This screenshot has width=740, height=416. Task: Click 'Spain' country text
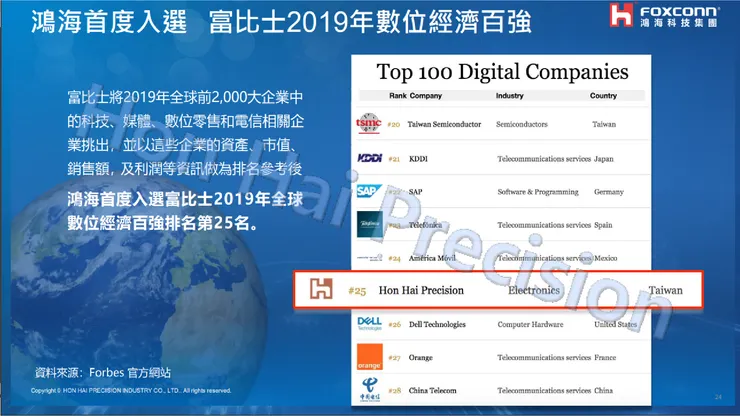coord(603,225)
